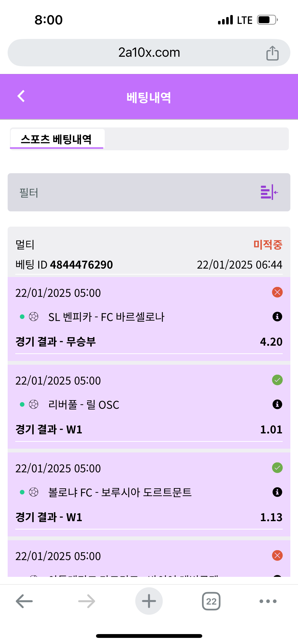Viewport: 298px width, 644px height.
Task: Open info for SL 벤피카 - FC 바르셀로나
Action: (277, 317)
